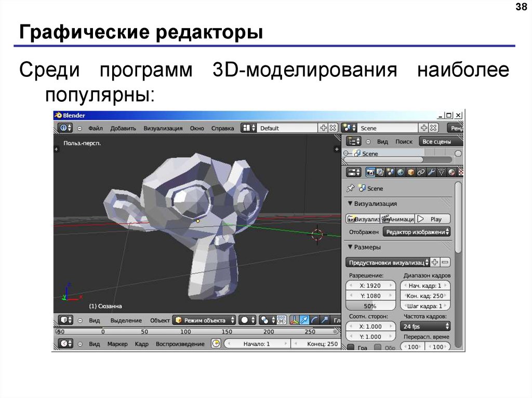Open the Добавить menu
Screen dimensions: 532x398
[x=123, y=128]
